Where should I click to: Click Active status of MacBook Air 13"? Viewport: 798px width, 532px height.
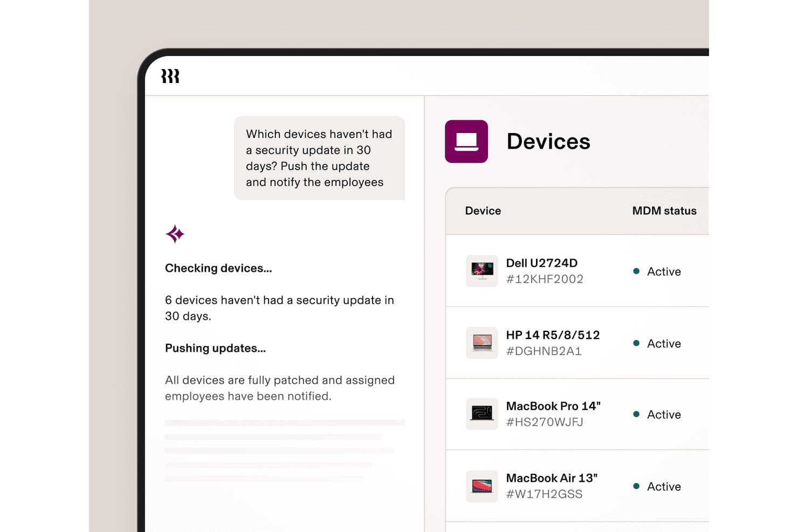point(664,486)
